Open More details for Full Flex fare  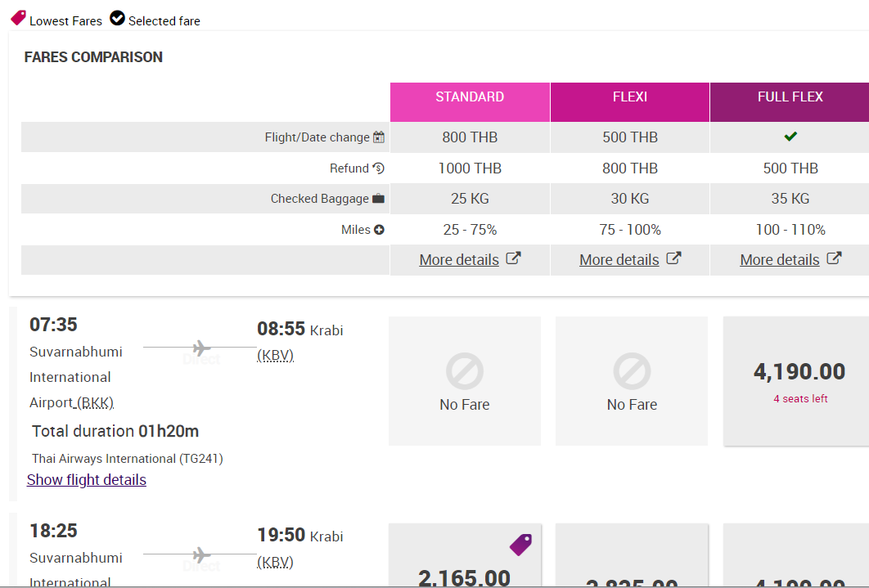tap(780, 260)
